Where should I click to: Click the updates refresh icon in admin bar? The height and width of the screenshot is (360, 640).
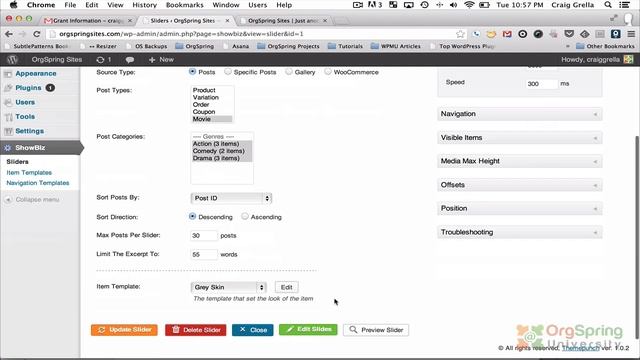click(100, 60)
